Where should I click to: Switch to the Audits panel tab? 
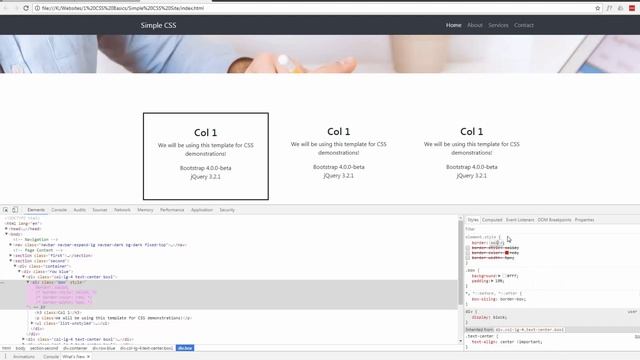(x=80, y=210)
